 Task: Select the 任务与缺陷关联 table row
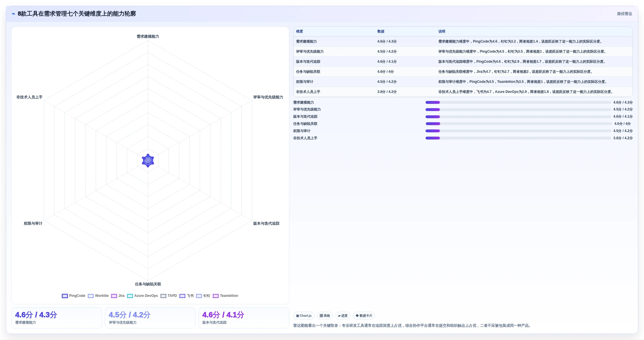tap(463, 72)
